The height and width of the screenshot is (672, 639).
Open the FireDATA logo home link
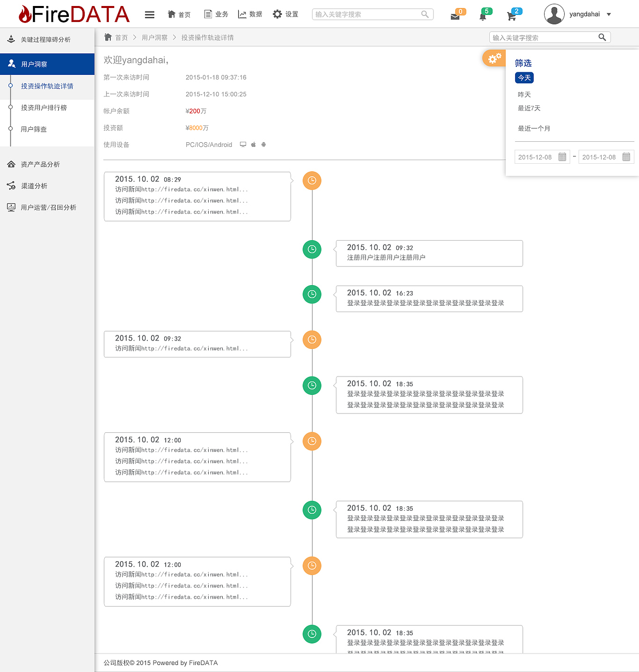[x=74, y=14]
